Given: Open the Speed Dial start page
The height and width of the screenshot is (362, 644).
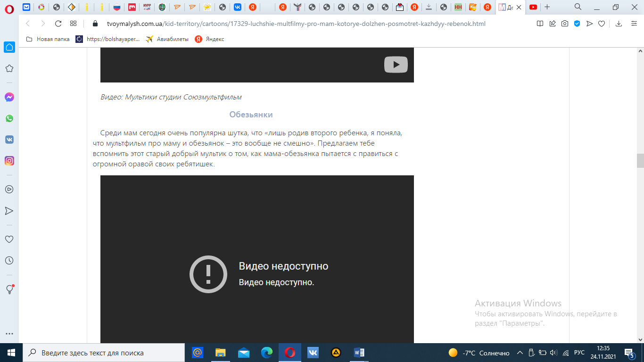Looking at the screenshot, I should click(73, 24).
